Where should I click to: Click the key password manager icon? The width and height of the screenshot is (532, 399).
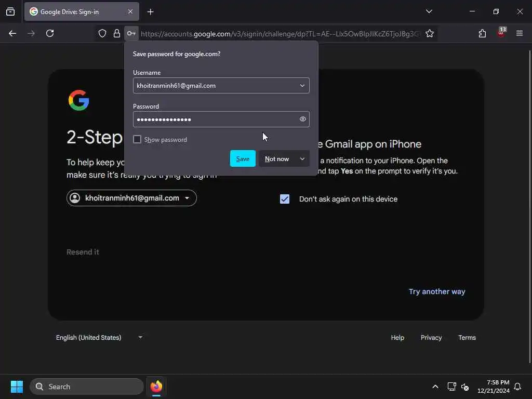pos(131,33)
